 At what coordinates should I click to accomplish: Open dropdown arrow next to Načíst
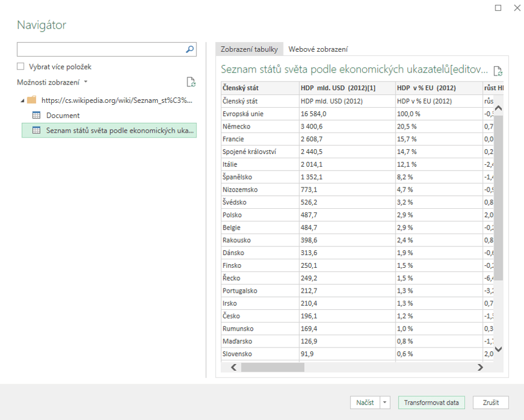[385, 403]
